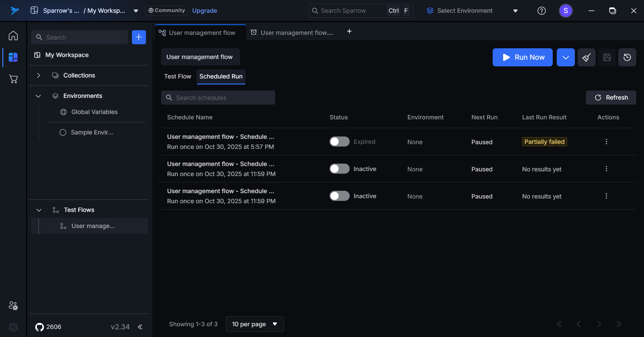The height and width of the screenshot is (337, 644).
Task: Toggle the Expired schedule switch
Action: tap(339, 142)
